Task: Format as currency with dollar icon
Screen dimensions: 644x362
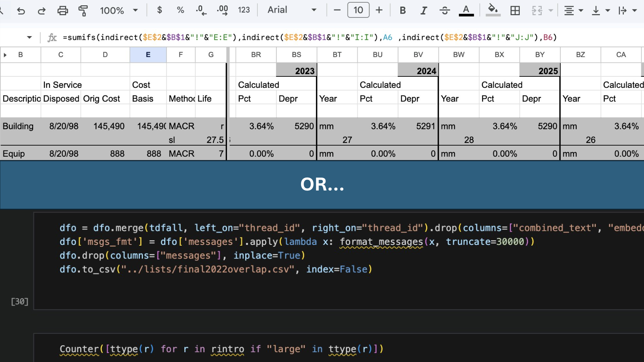Action: coord(160,10)
